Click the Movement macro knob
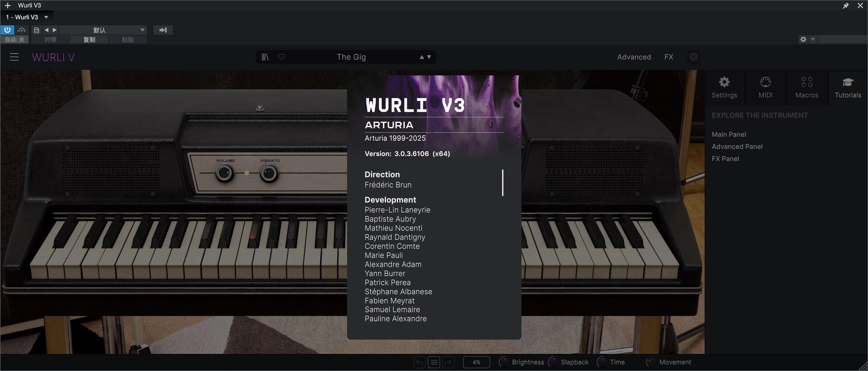 [651, 362]
